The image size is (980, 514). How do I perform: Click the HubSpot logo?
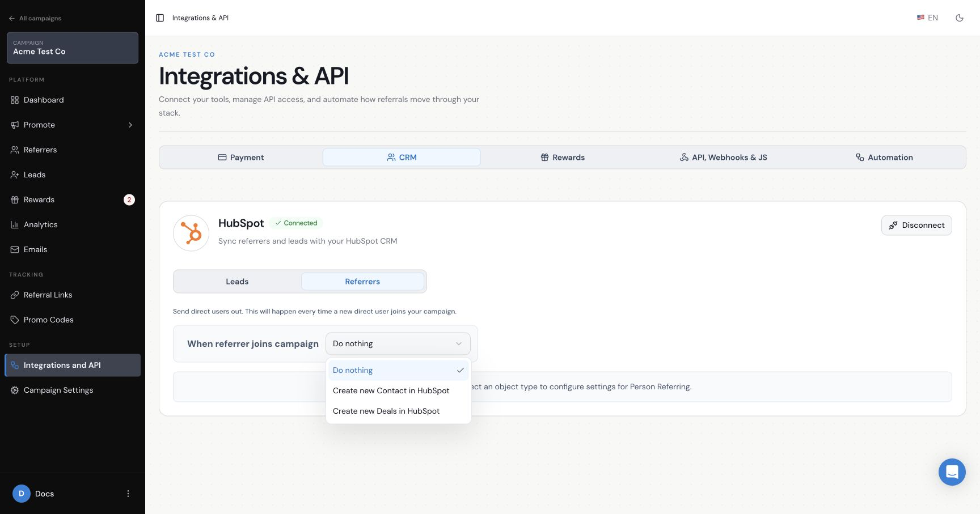point(191,233)
